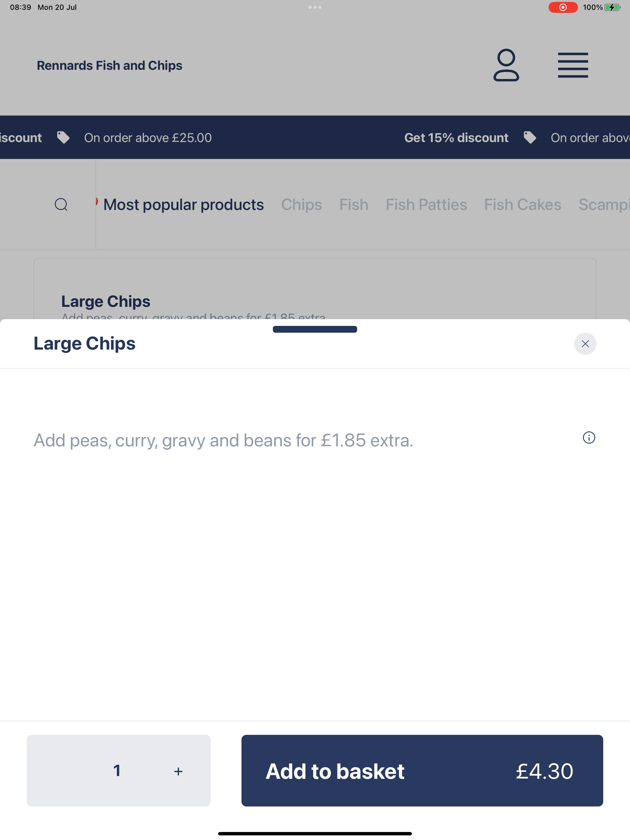Open the Fish Patties category tab

[x=426, y=205]
